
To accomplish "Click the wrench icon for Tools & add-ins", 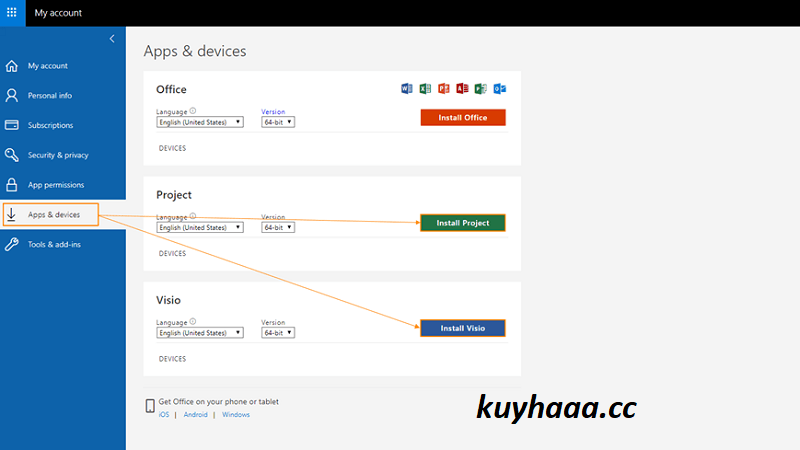I will point(12,244).
